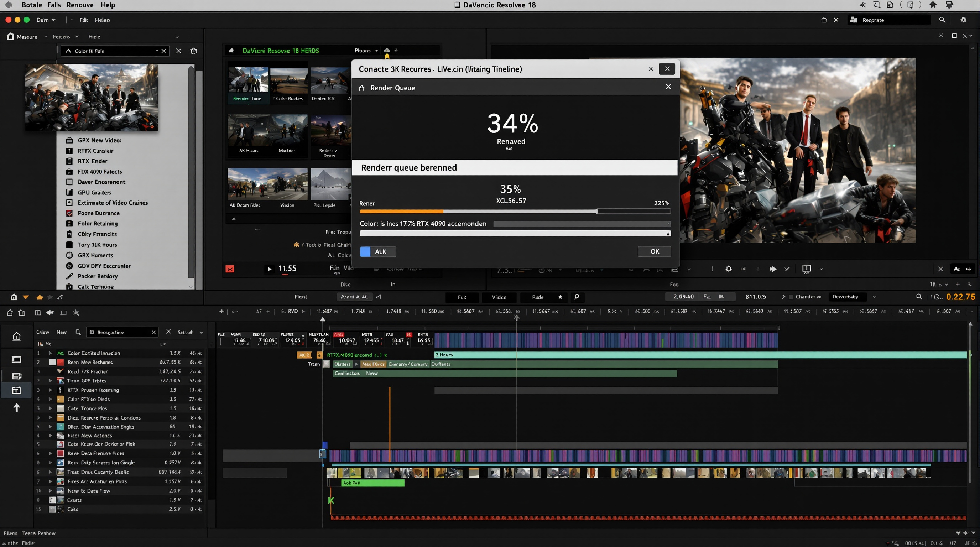Play the preview with the viewer play button
Image resolution: width=980 pixels, height=547 pixels.
[773, 269]
